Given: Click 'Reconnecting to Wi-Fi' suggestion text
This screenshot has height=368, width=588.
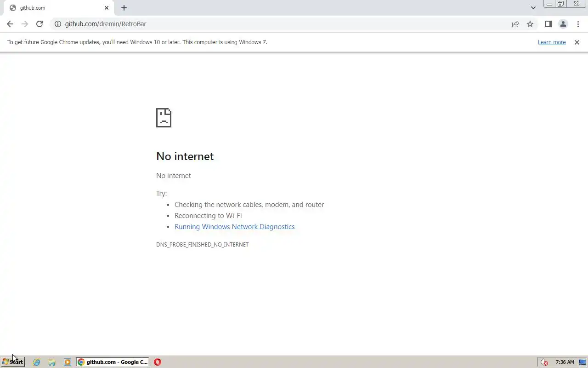Looking at the screenshot, I should coord(208,216).
